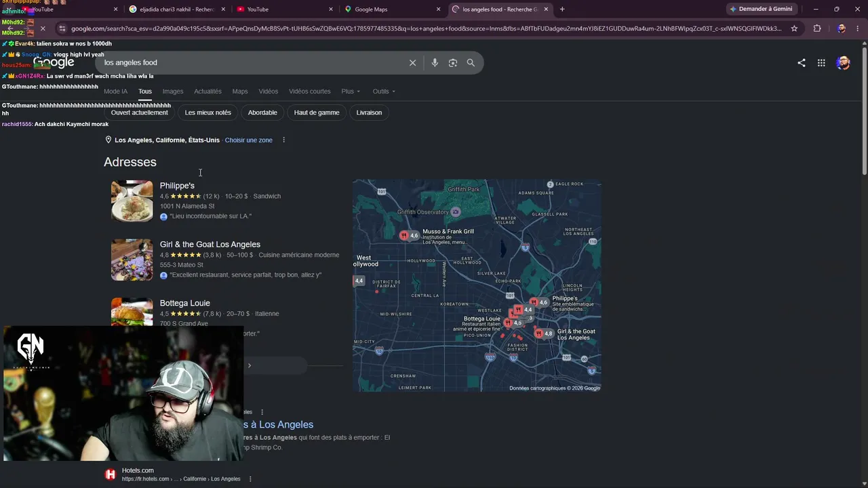Open the more options icon beside Hotels.com result
Image resolution: width=868 pixels, height=488 pixels.
pyautogui.click(x=250, y=479)
